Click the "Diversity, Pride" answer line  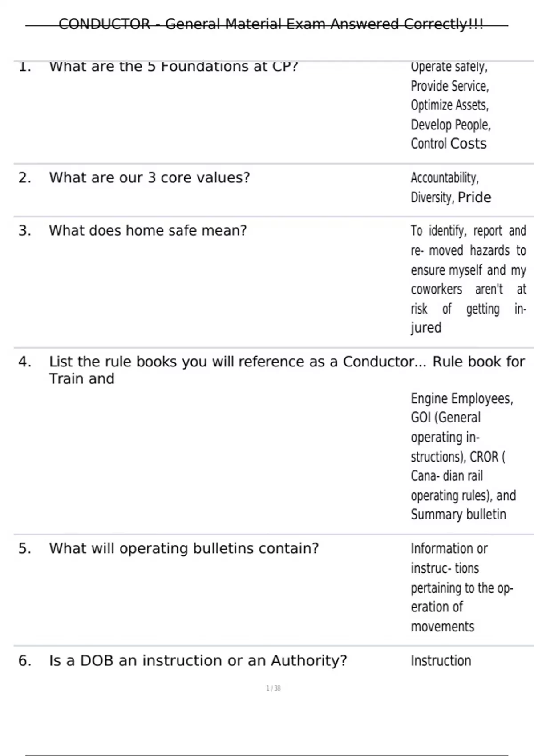point(451,197)
